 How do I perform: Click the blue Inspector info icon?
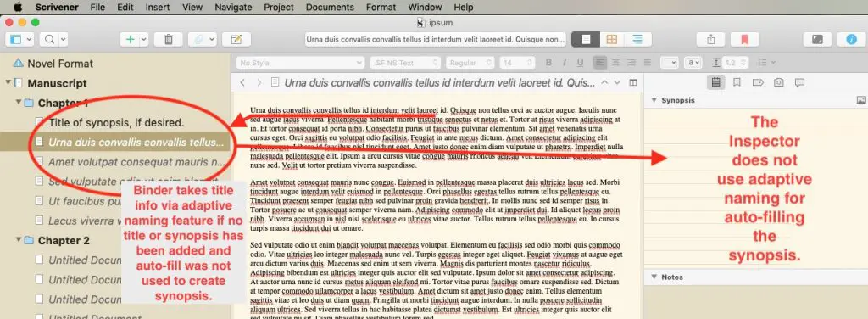coord(851,39)
